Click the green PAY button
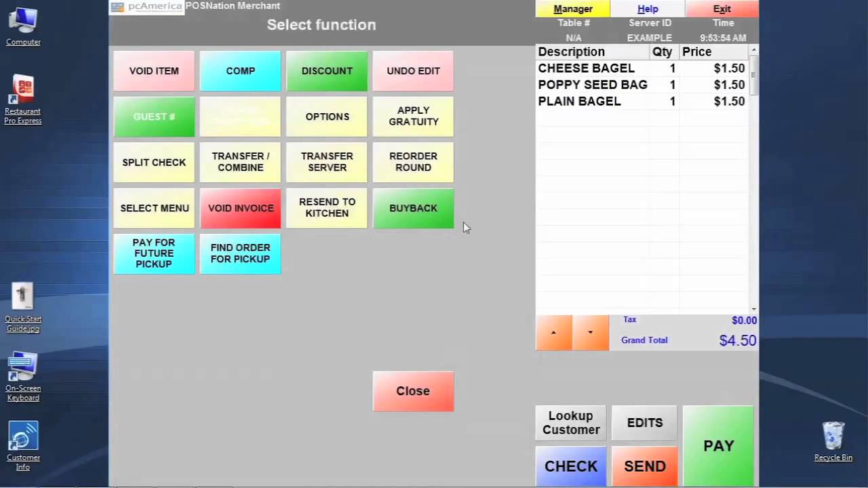This screenshot has width=868, height=488. 718,446
